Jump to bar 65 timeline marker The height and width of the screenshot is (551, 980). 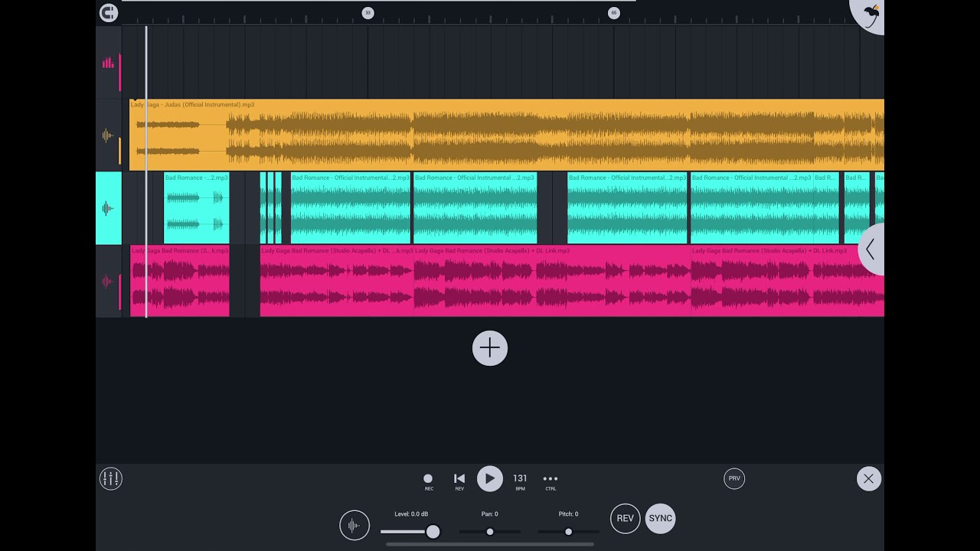(613, 12)
